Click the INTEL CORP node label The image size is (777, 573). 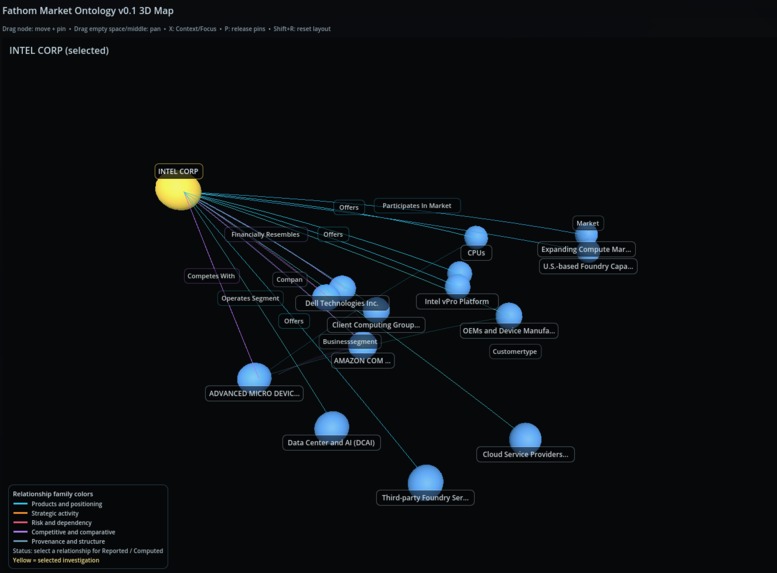[x=178, y=171]
